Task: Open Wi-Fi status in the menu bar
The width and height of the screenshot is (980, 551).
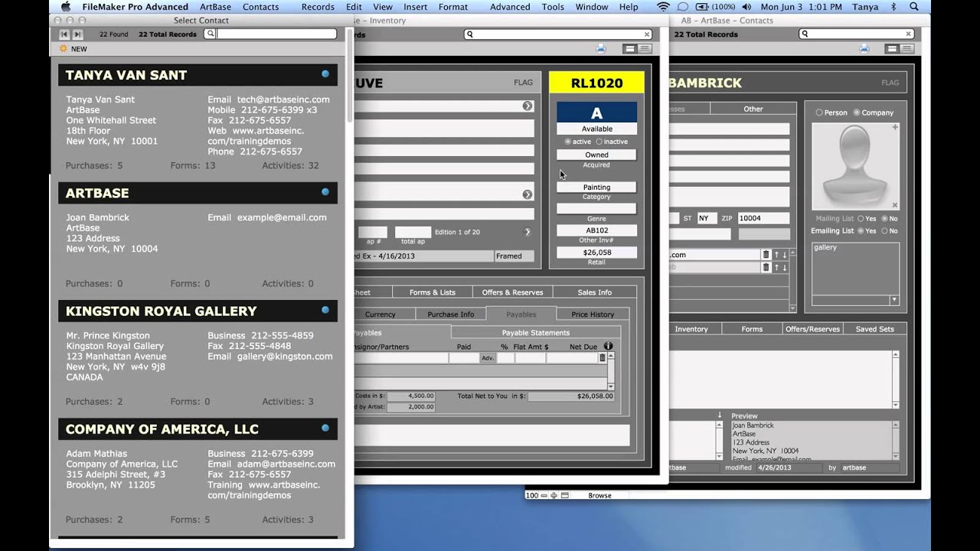Action: (x=663, y=7)
